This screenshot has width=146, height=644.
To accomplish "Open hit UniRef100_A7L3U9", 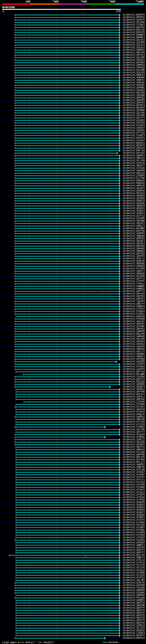I will point(134,161).
